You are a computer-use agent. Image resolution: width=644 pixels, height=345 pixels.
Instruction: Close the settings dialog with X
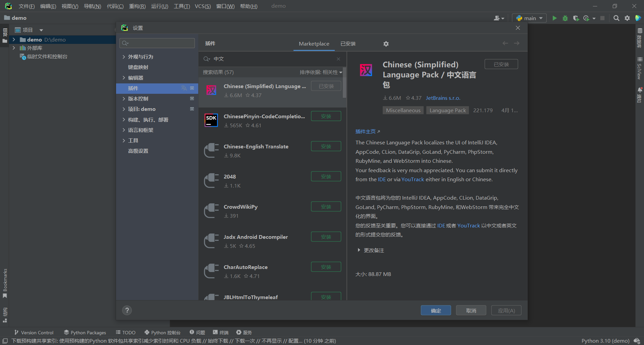click(x=518, y=28)
